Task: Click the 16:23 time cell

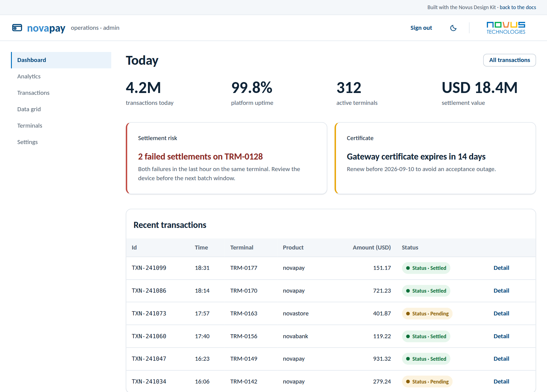Action: coord(202,359)
